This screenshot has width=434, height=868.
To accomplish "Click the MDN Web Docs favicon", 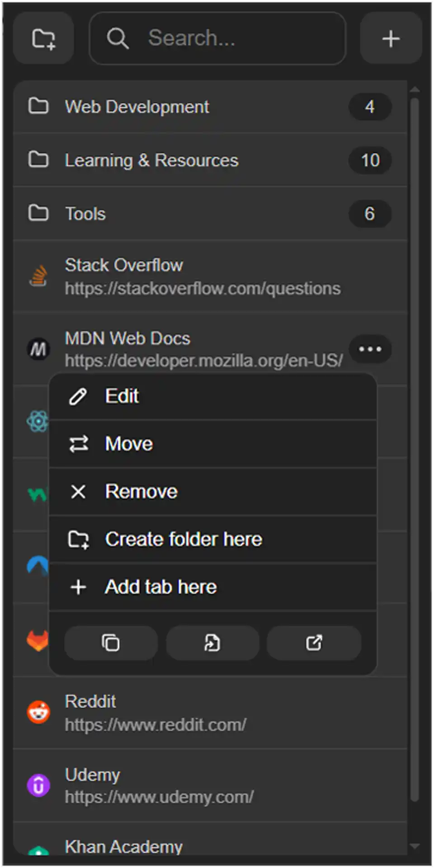I will pos(38,349).
